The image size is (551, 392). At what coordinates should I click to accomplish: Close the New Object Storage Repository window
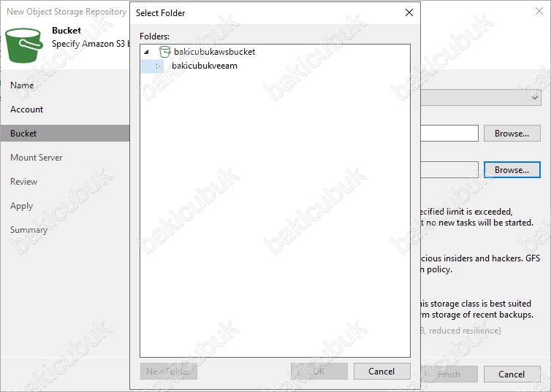539,11
